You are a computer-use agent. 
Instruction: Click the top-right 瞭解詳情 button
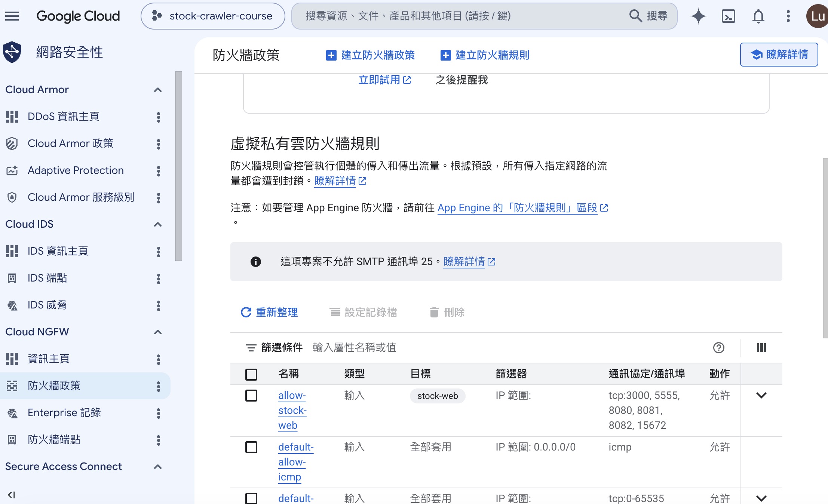coord(779,55)
